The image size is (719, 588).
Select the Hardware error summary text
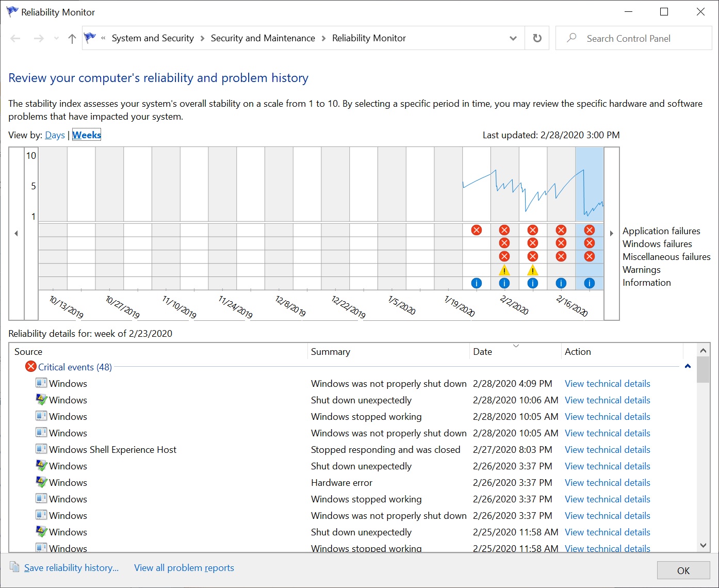click(x=341, y=483)
